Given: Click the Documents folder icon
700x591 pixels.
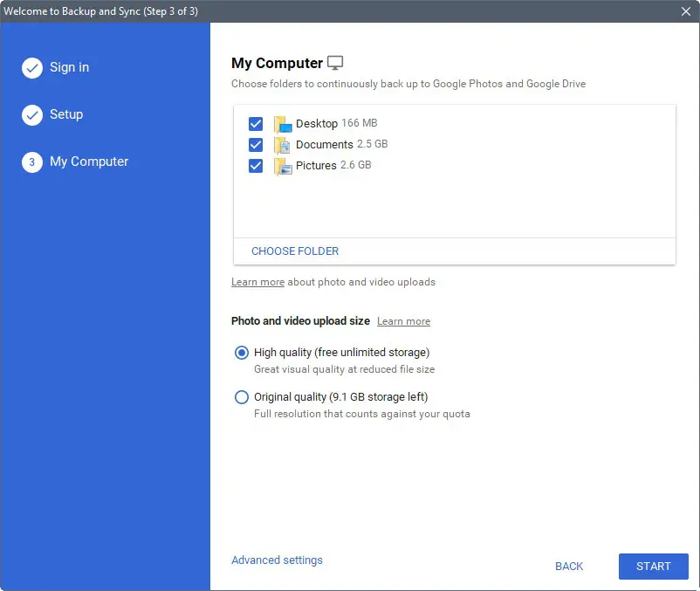Looking at the screenshot, I should point(282,145).
